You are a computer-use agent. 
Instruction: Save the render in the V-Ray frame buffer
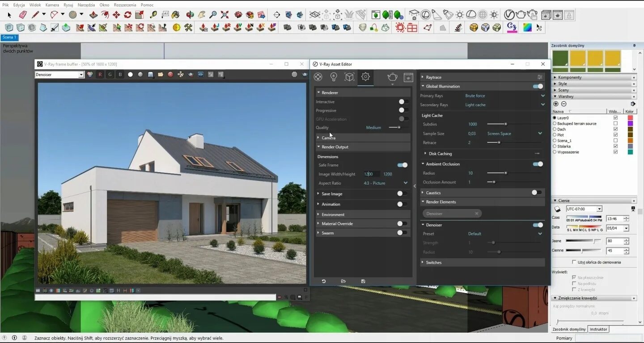point(151,75)
